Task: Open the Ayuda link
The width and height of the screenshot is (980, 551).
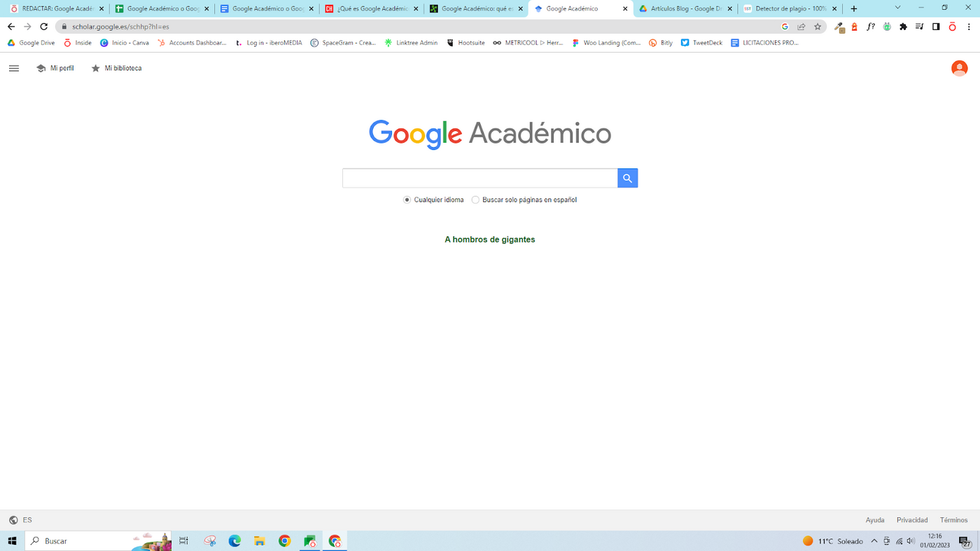Action: [875, 520]
